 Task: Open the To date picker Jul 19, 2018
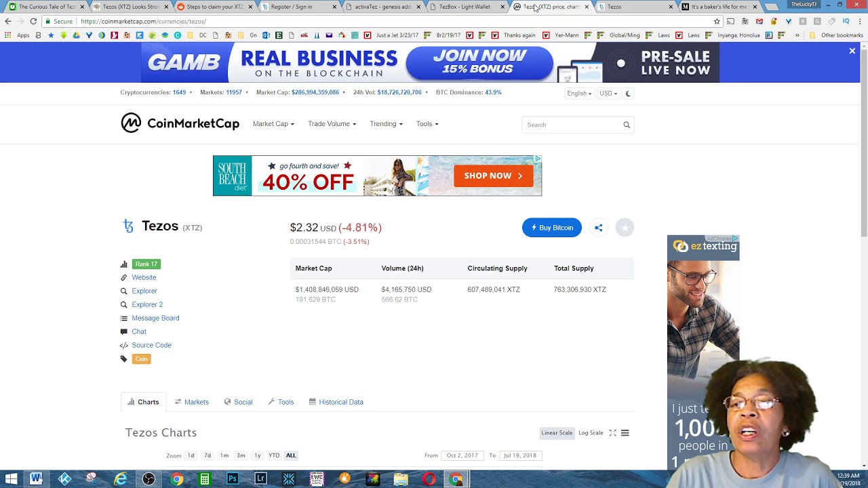[x=520, y=455]
